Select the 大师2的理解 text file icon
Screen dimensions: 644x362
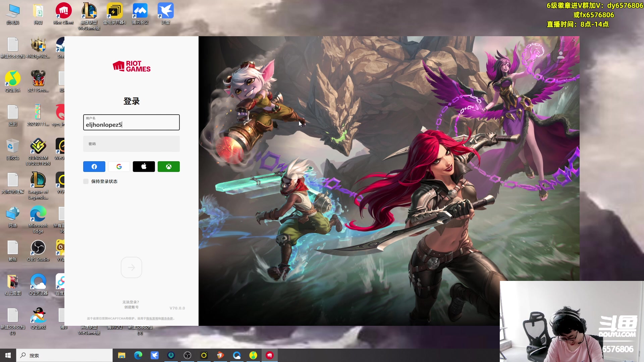point(13,183)
